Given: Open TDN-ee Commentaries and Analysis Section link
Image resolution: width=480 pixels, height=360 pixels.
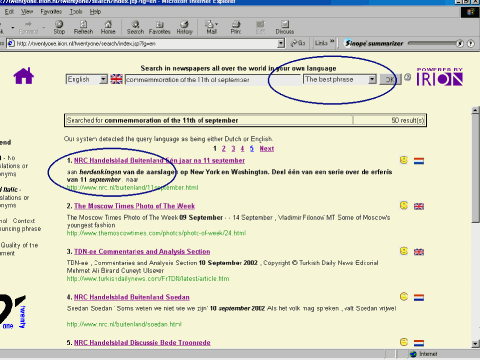Looking at the screenshot, I should [142, 251].
